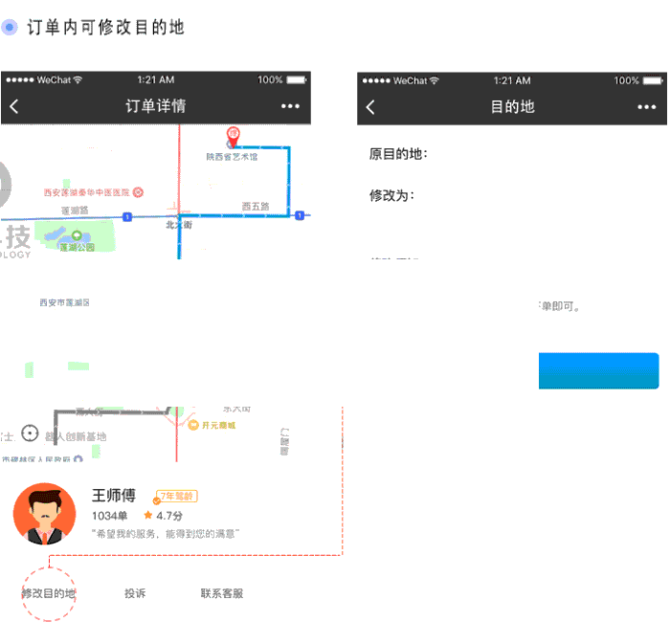670x644 pixels.
Task: Tap the back arrow on 目的地 screen
Action: tap(370, 107)
